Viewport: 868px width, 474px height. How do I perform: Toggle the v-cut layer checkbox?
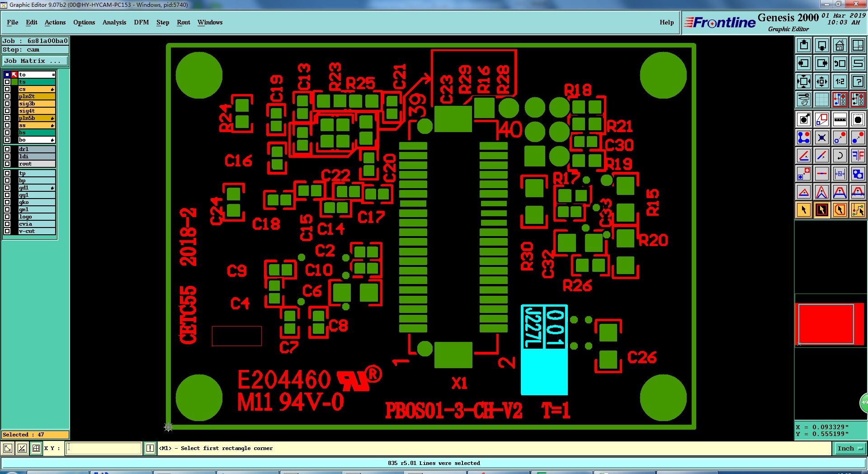pos(7,231)
